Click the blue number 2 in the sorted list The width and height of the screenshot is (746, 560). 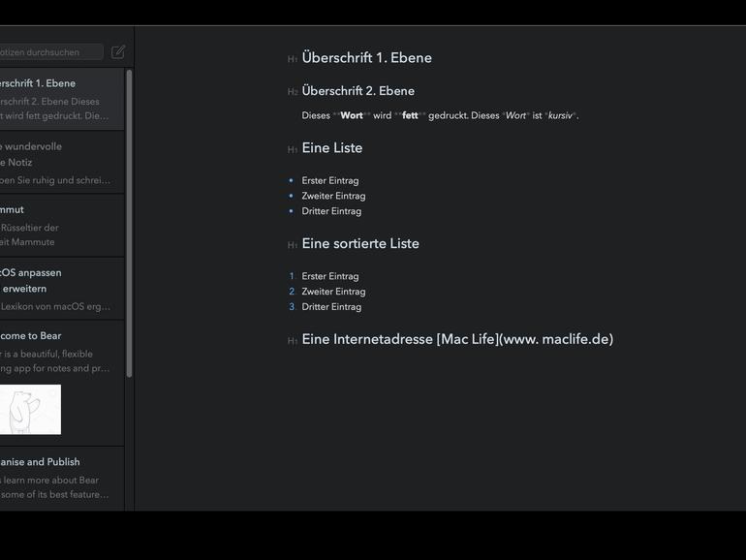(293, 292)
